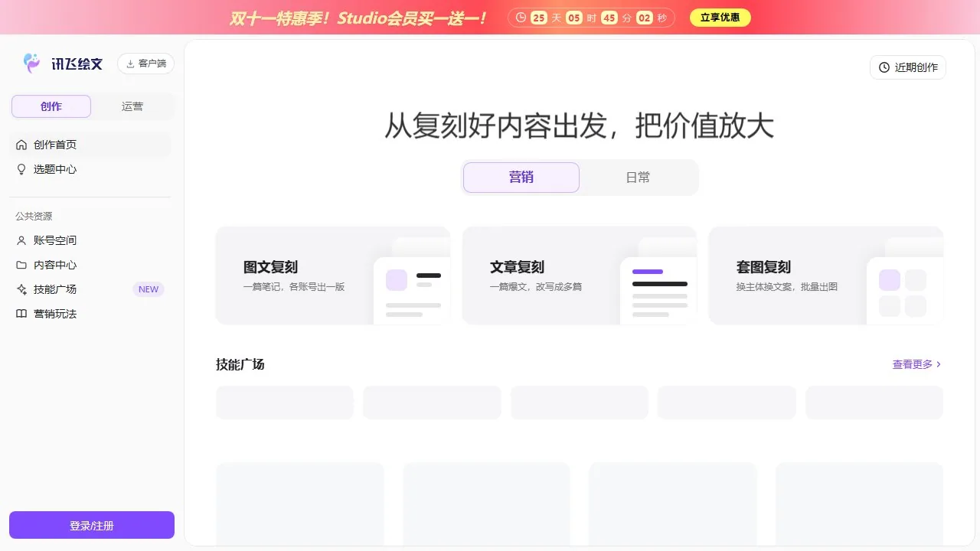Click the NEW badge next to 技能广场
The image size is (980, 551).
149,289
